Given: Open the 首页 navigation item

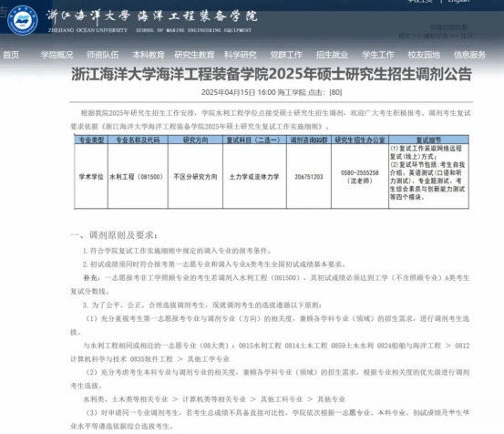Looking at the screenshot, I should 11,55.
